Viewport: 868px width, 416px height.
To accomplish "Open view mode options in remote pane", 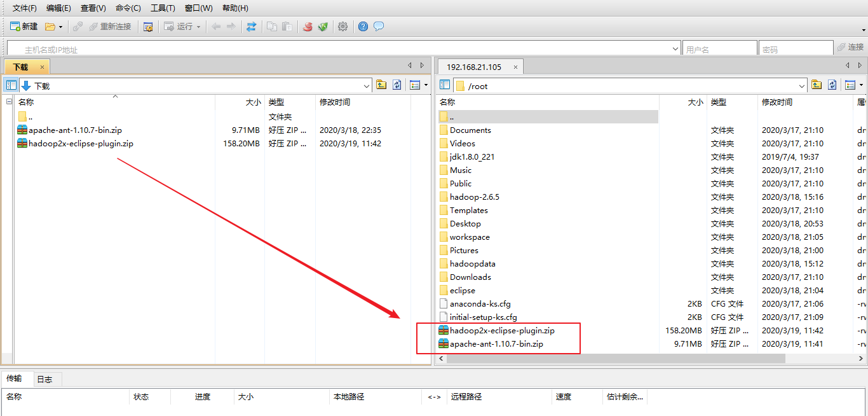I will (853, 85).
